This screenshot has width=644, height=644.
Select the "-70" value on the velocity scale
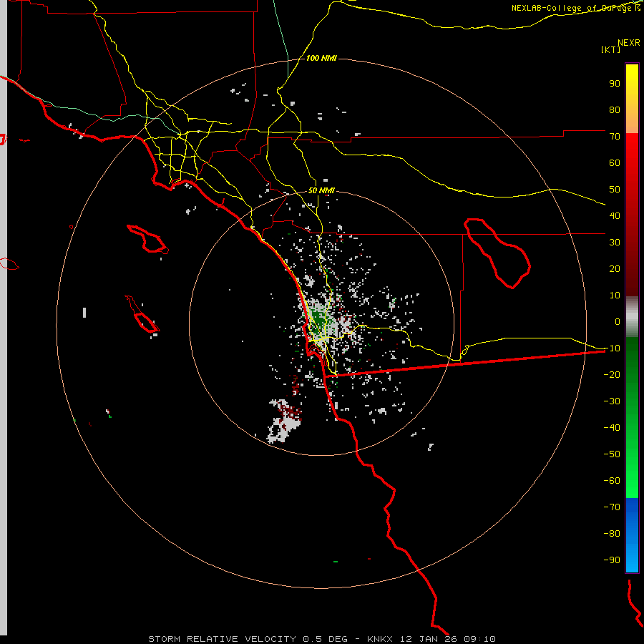612,507
